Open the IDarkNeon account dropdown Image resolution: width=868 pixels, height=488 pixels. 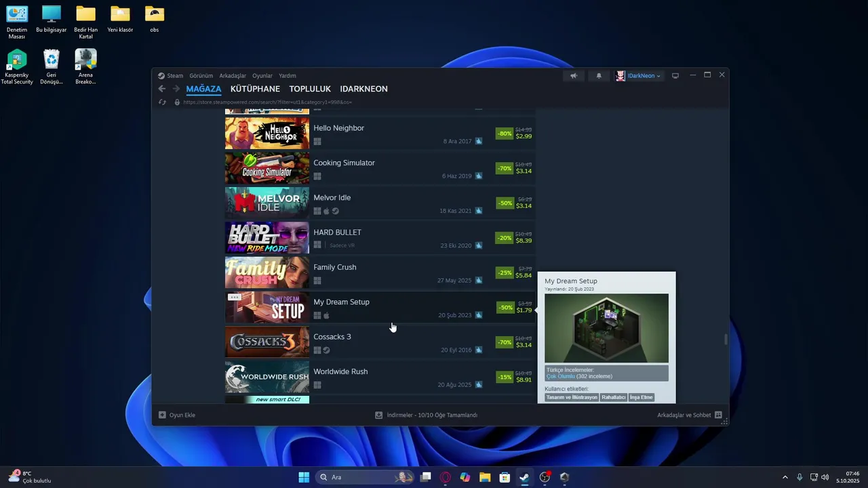644,76
